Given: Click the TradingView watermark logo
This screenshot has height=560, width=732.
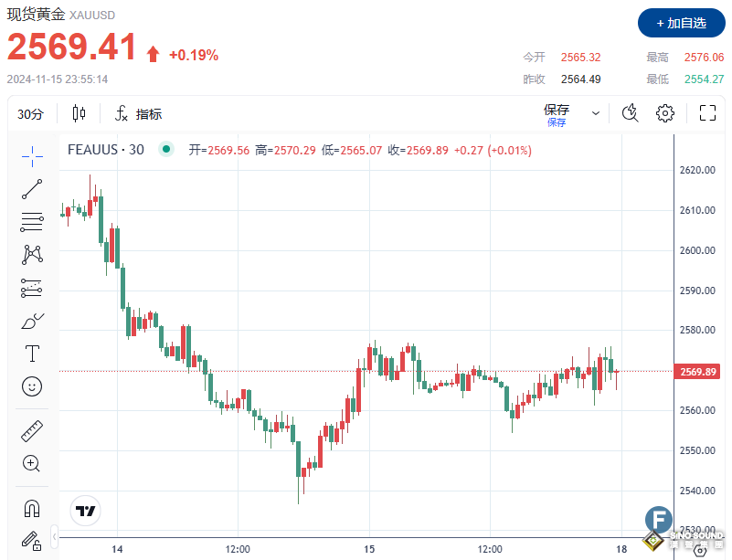Looking at the screenshot, I should 85,511.
